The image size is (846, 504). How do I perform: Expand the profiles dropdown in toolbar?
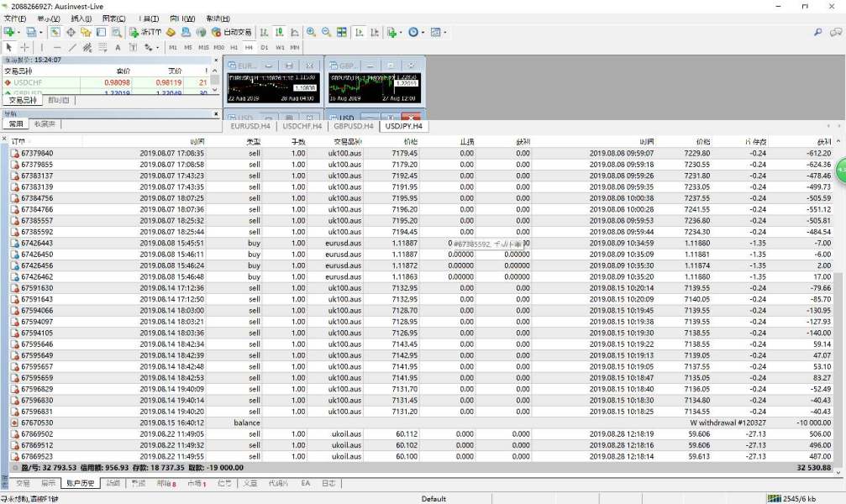[x=40, y=33]
